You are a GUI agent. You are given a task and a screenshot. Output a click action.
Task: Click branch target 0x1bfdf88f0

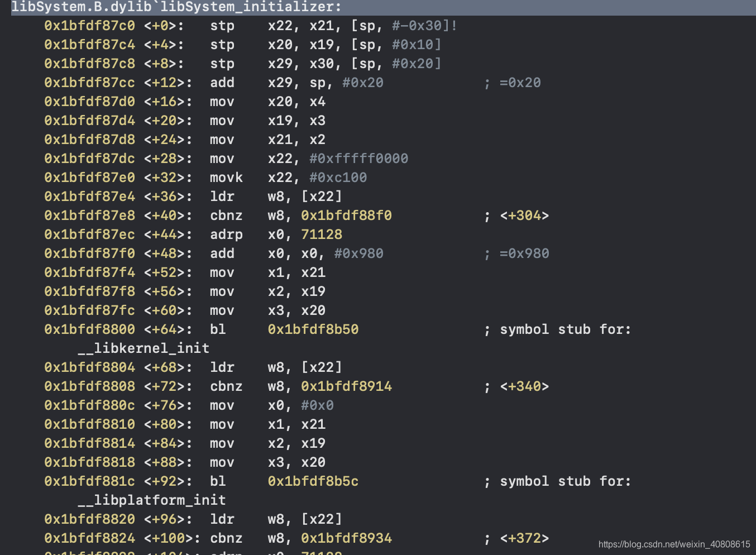[346, 216]
